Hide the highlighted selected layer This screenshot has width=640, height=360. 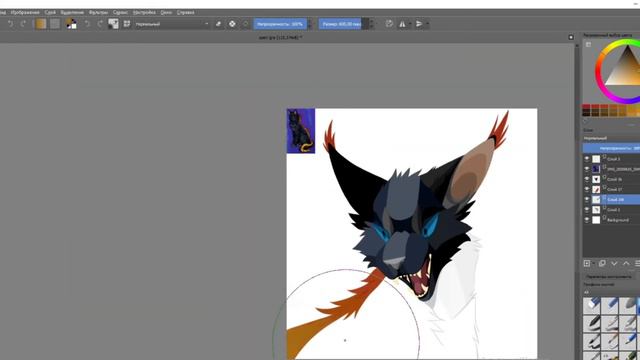(x=587, y=200)
